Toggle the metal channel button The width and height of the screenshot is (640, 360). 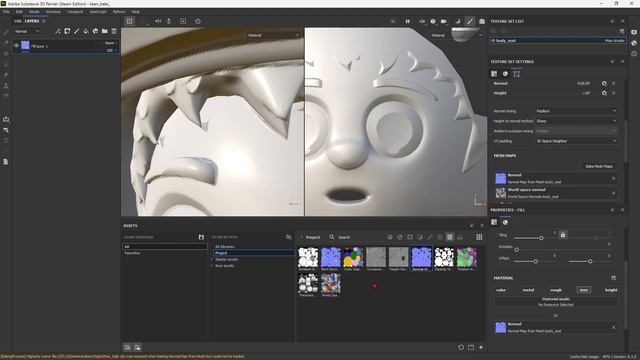click(x=529, y=290)
